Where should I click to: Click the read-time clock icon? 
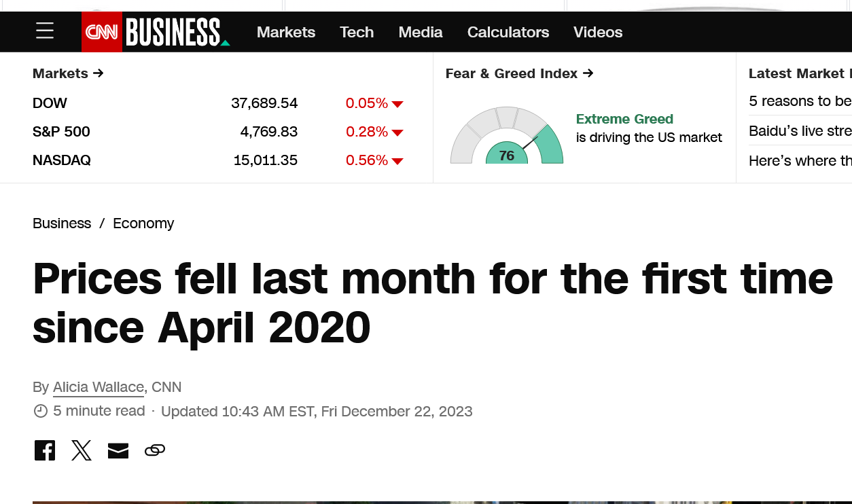[x=39, y=411]
